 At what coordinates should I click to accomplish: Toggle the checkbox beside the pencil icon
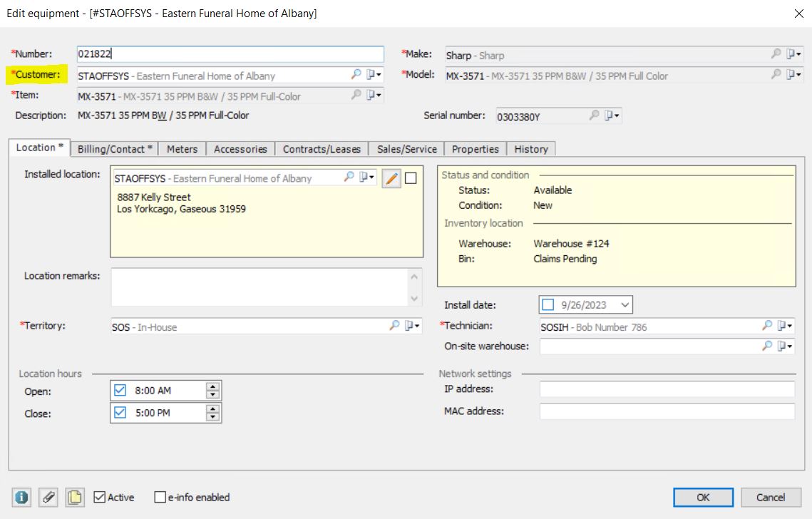pos(411,178)
